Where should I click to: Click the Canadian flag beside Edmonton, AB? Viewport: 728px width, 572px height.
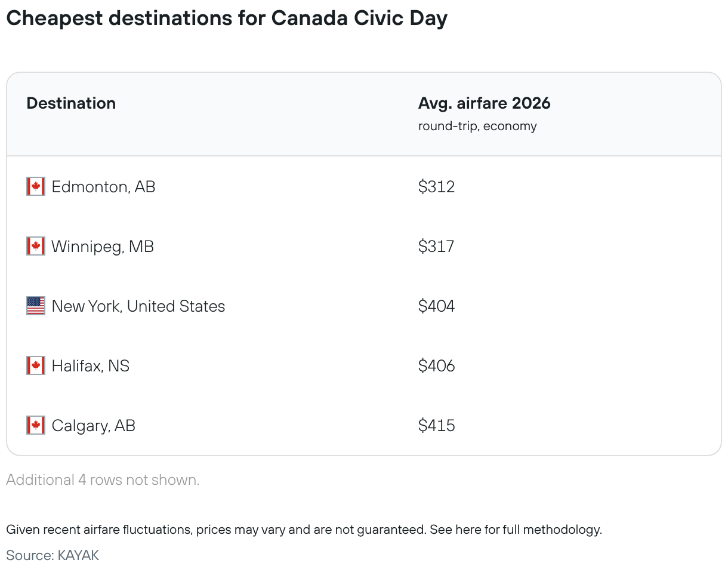(36, 187)
